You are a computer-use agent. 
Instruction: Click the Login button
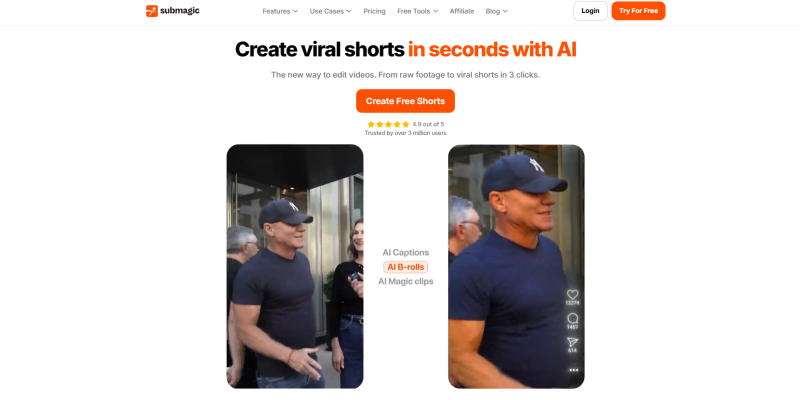tap(590, 11)
